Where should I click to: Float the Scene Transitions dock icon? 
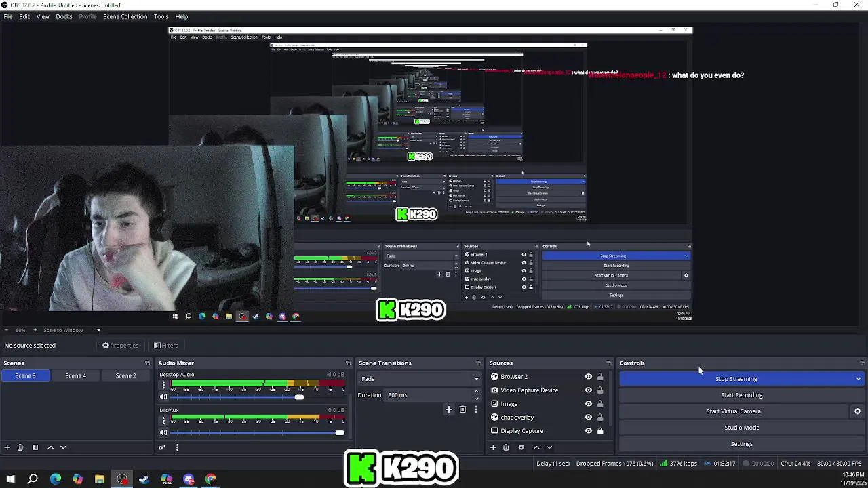[478, 363]
